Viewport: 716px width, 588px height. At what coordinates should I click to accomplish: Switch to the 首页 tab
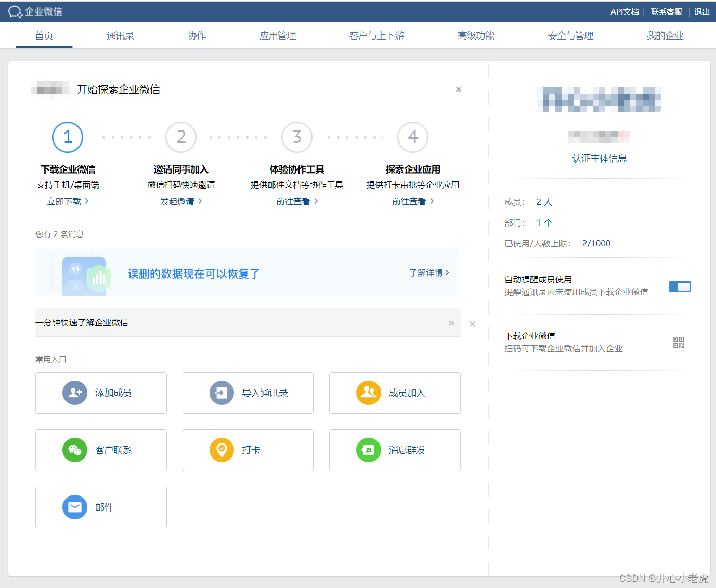pyautogui.click(x=44, y=35)
